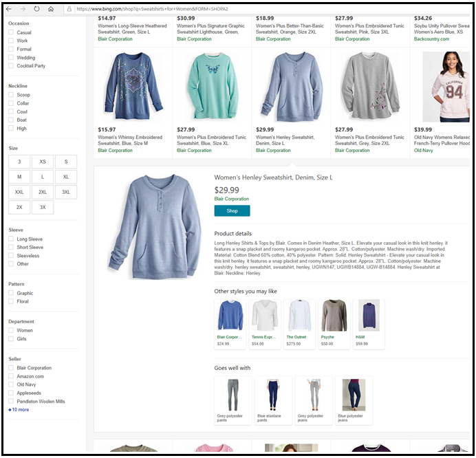Check the Work occasion filter
The height and width of the screenshot is (458, 476).
click(x=11, y=41)
